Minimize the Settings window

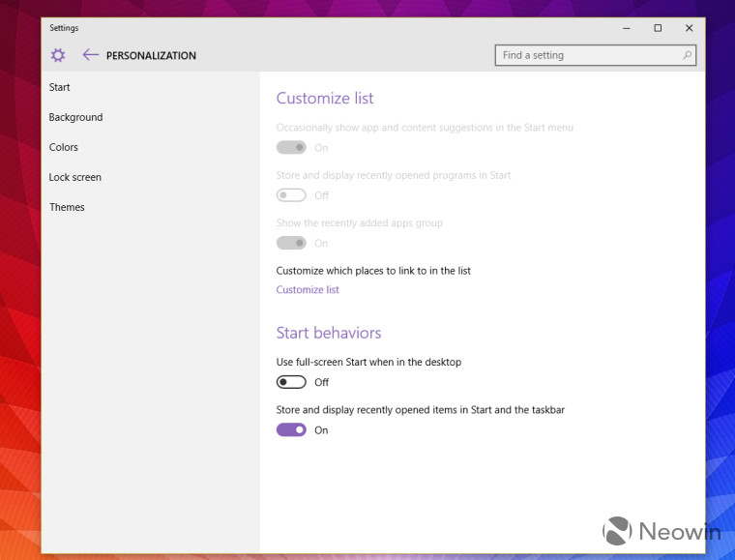[x=626, y=28]
